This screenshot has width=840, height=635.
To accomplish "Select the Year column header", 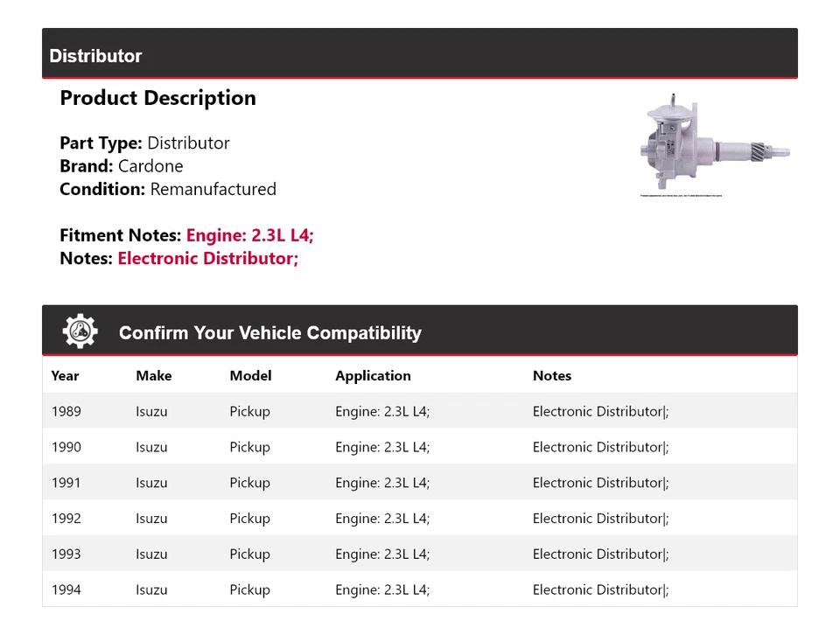I will [65, 376].
